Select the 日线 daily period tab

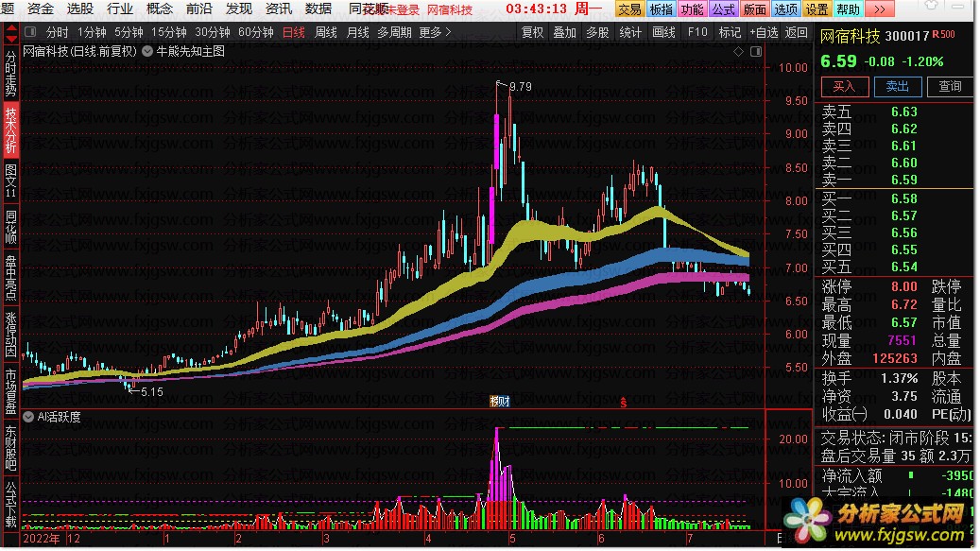point(294,32)
